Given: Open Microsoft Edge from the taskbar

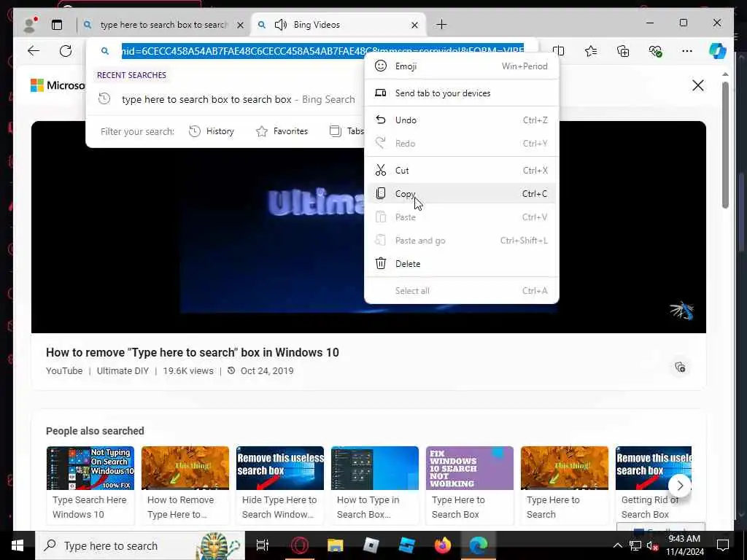Looking at the screenshot, I should [x=479, y=545].
